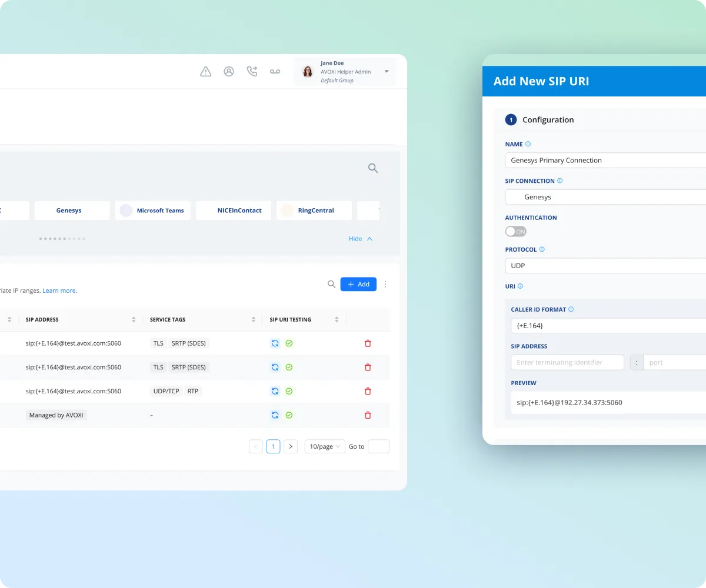Retest the UDP/TCP RTP row's SIP URI
This screenshot has width=706, height=588.
coord(275,391)
